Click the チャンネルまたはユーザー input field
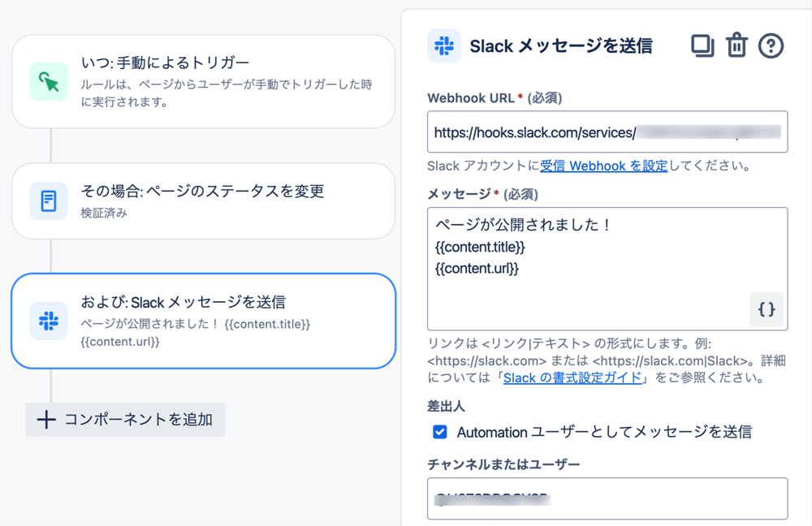This screenshot has height=526, width=812. pyautogui.click(x=607, y=498)
